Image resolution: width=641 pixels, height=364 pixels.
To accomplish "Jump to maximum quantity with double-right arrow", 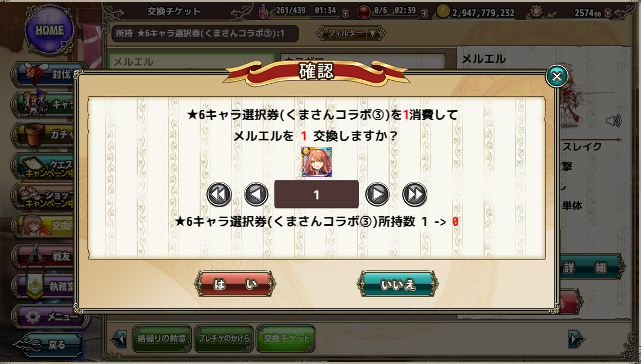I will [x=414, y=194].
